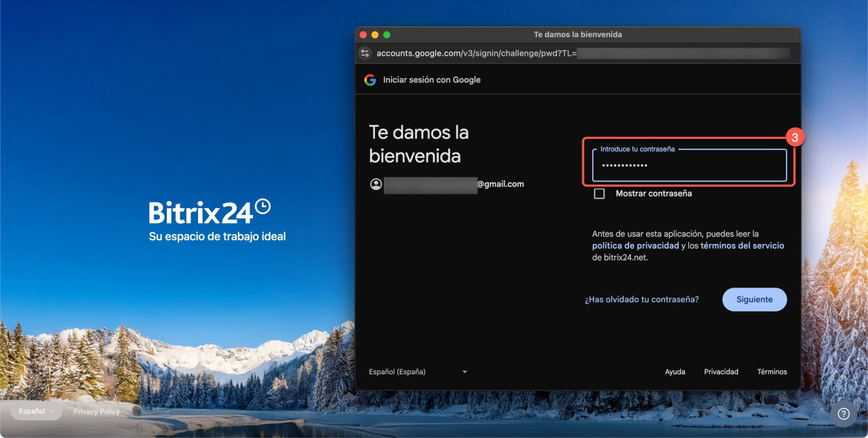This screenshot has height=438, width=868.
Task: Close the Google sign-in window
Action: click(363, 35)
